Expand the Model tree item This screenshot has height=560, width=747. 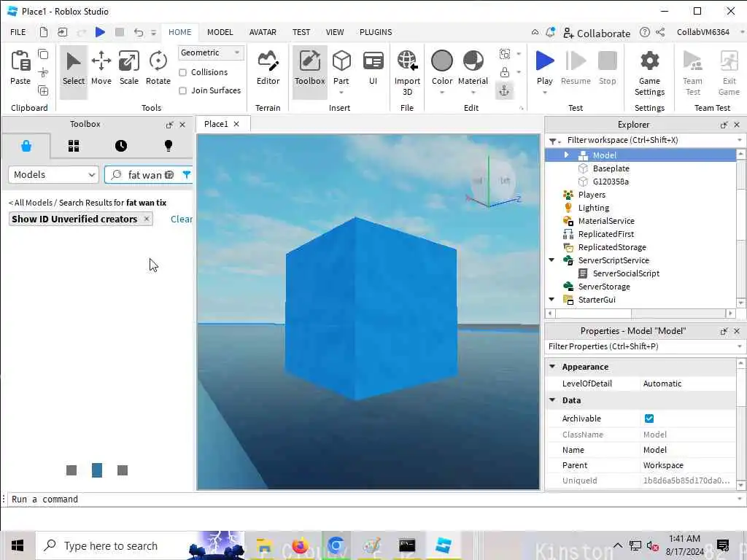[x=566, y=155]
